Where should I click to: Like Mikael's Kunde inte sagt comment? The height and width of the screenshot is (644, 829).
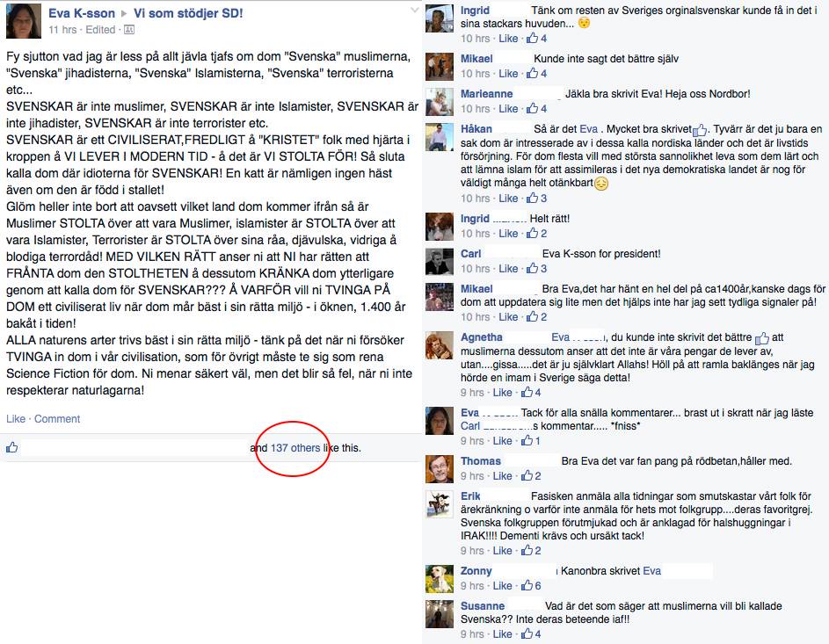click(508, 74)
